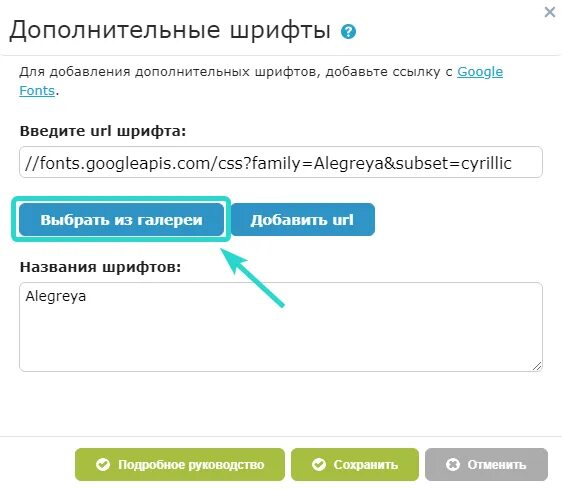Screen dimensions: 562x490
Task: Click the Выбрать из галереи button
Action: (x=121, y=219)
